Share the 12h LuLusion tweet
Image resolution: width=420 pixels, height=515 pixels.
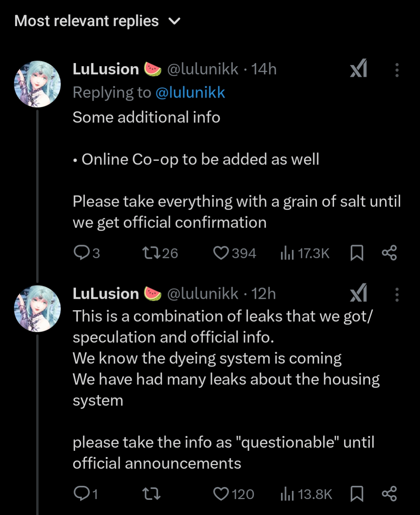coord(389,494)
